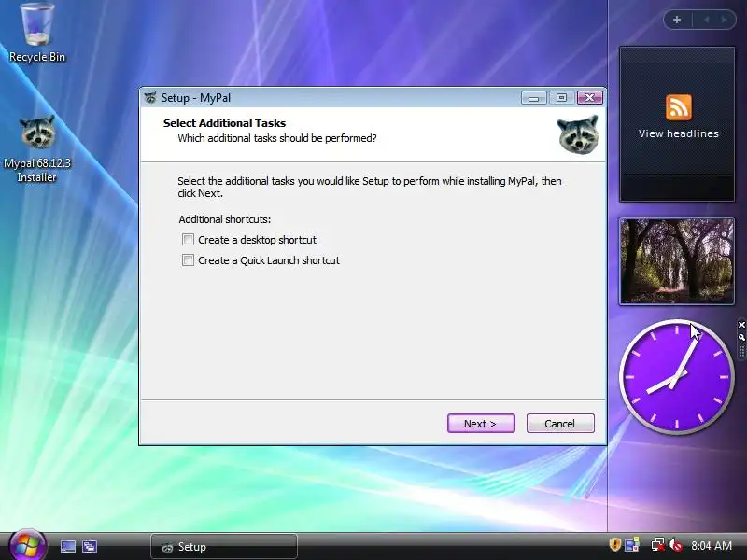Open Windows Security shield tray icon

[614, 544]
